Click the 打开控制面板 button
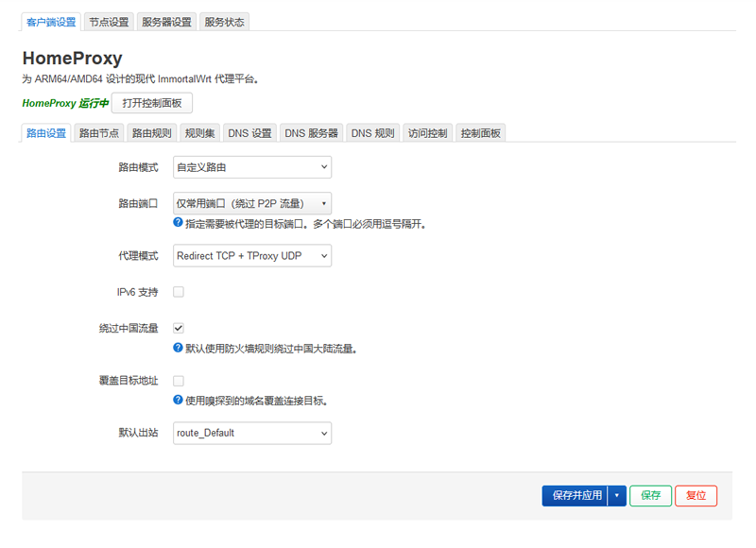The width and height of the screenshot is (756, 548). [151, 103]
